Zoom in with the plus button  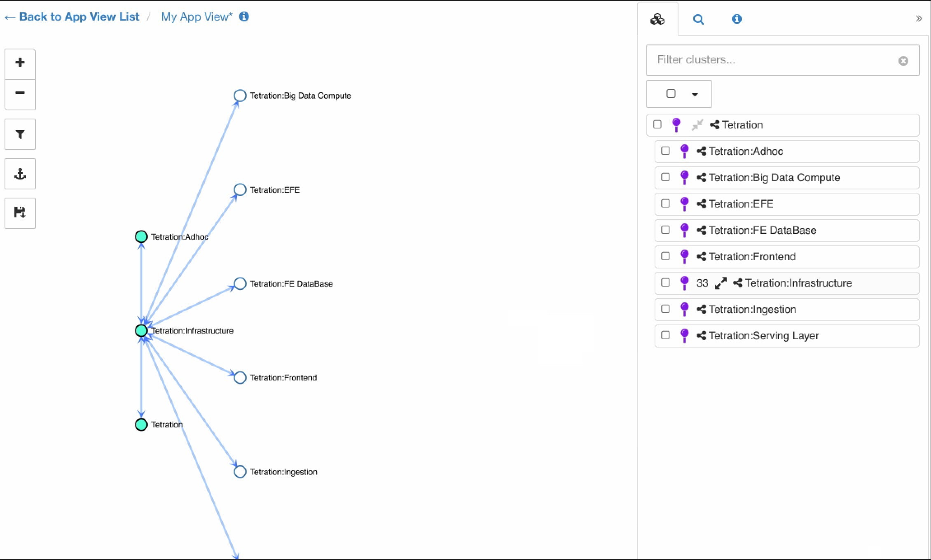pyautogui.click(x=20, y=63)
